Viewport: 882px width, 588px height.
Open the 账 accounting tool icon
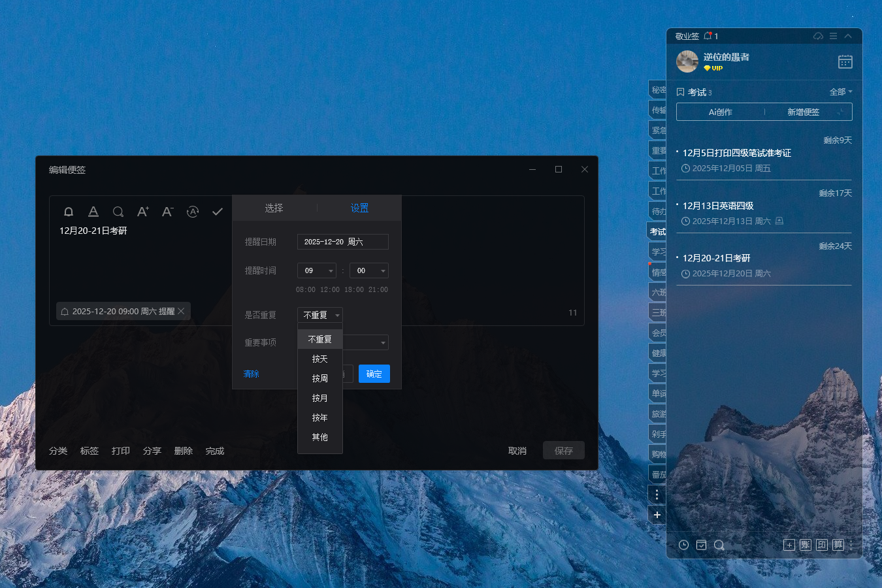[806, 545]
